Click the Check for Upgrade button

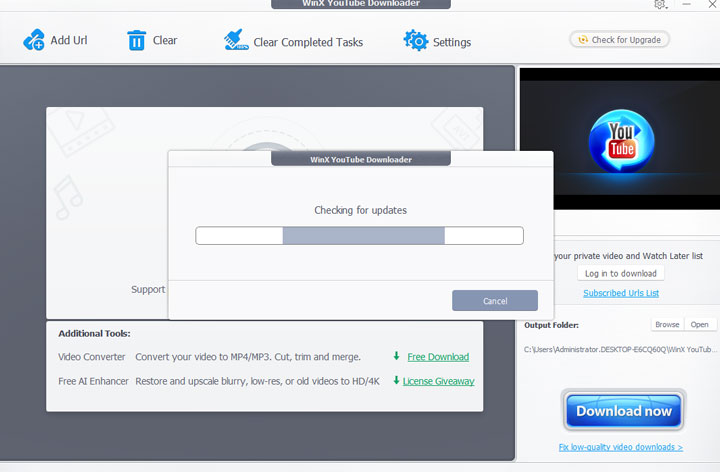coord(619,39)
